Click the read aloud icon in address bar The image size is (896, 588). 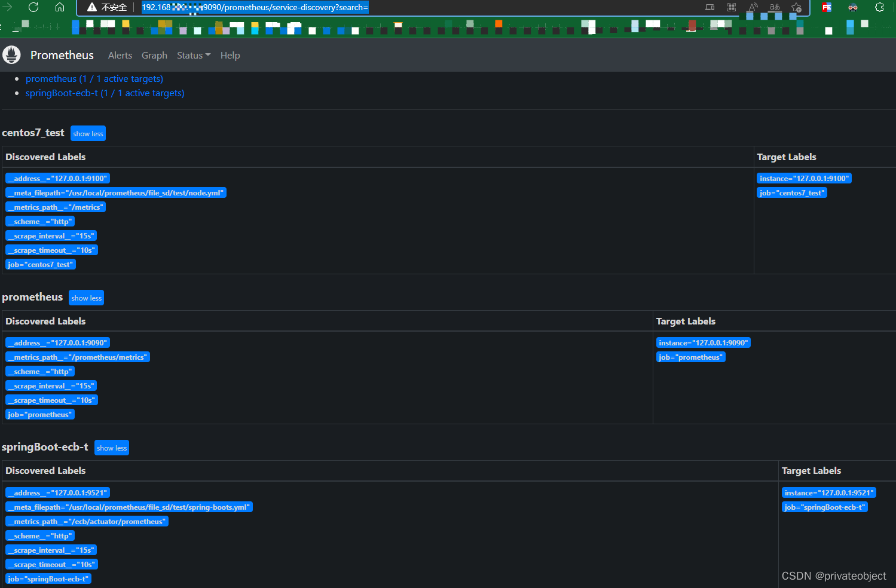(753, 7)
